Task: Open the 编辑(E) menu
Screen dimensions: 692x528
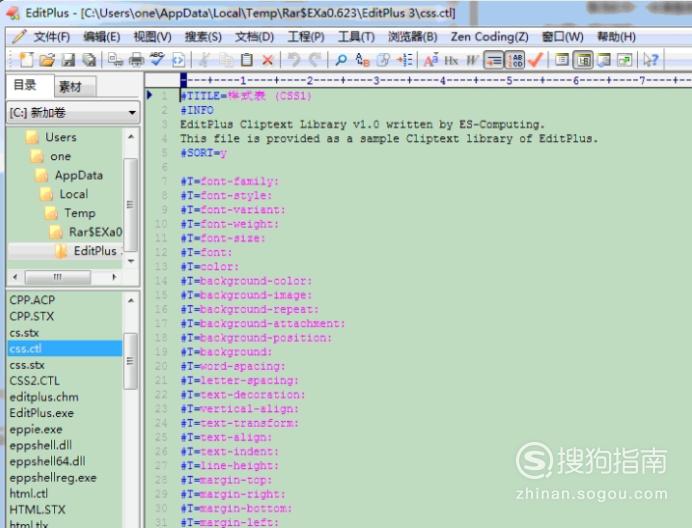Action: pyautogui.click(x=102, y=37)
